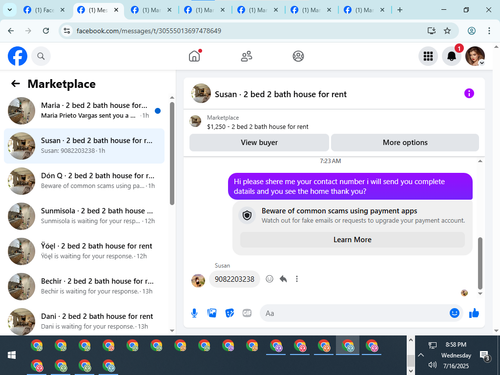Click the emoji react icon beside 9082203238
The height and width of the screenshot is (375, 500).
click(269, 279)
